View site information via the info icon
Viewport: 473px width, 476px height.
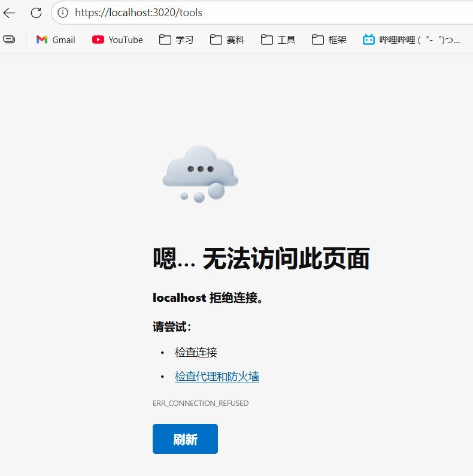63,13
